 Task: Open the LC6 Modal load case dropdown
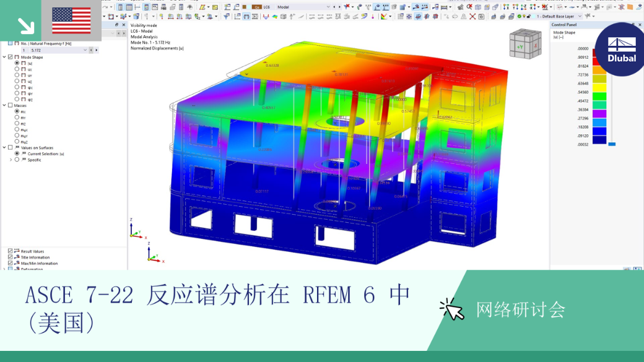(x=328, y=7)
